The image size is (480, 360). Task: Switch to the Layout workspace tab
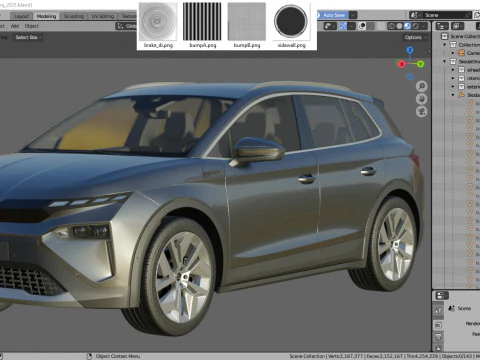tap(21, 16)
